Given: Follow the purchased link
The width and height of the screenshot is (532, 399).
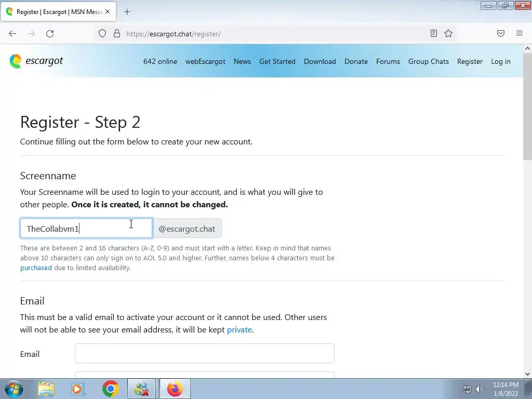Looking at the screenshot, I should pos(36,268).
